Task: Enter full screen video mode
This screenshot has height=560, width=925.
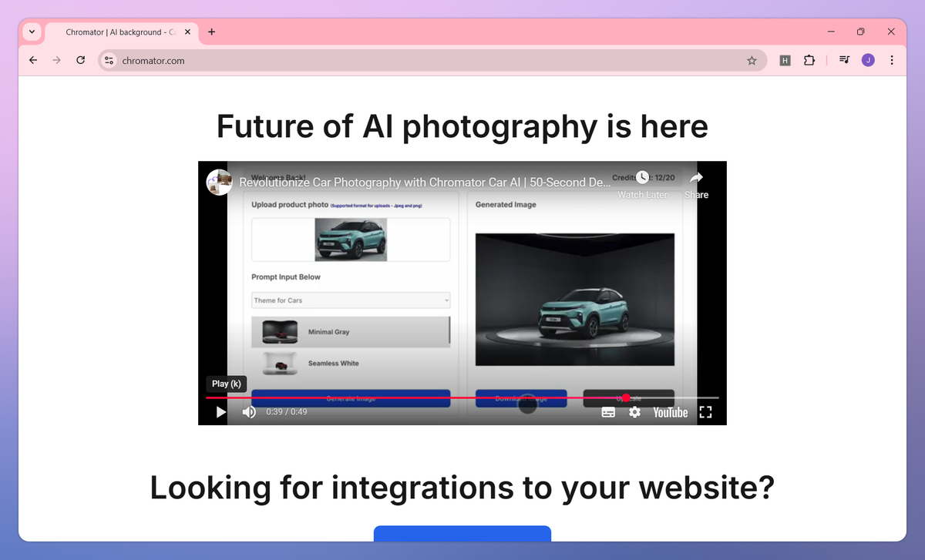Action: [705, 412]
